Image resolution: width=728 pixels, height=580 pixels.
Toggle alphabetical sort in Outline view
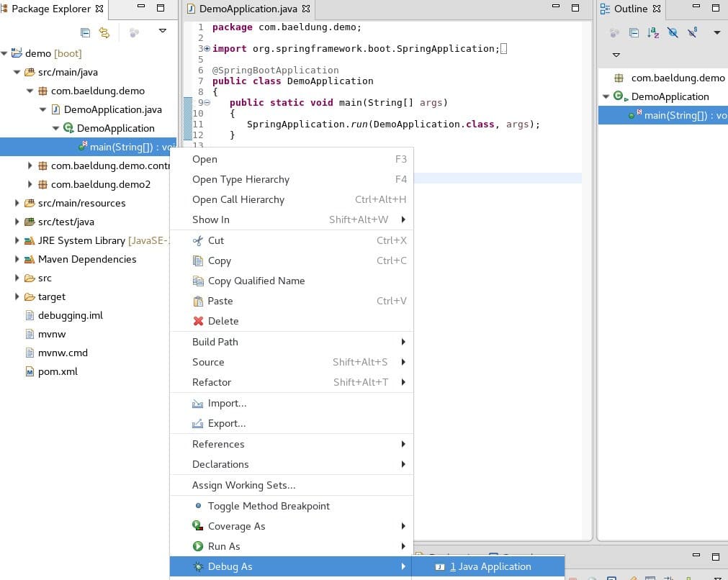tap(653, 32)
